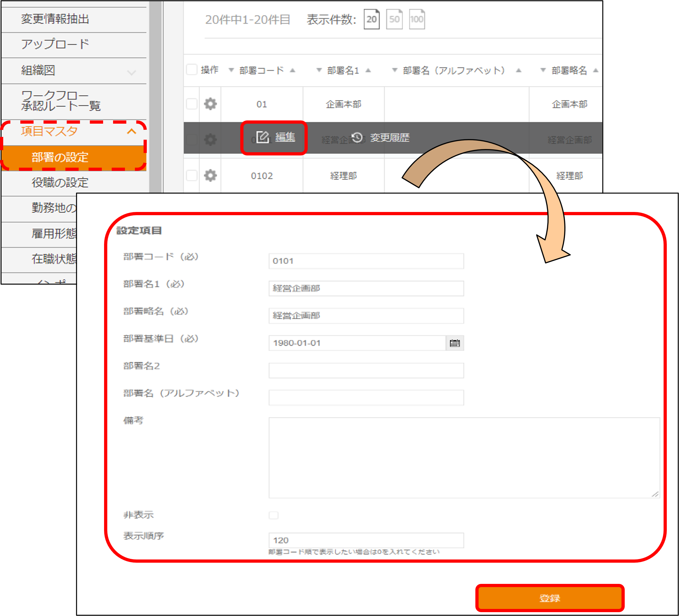Screen dimensions: 679x616
Task: Open アップロード menu item
Action: 55,44
